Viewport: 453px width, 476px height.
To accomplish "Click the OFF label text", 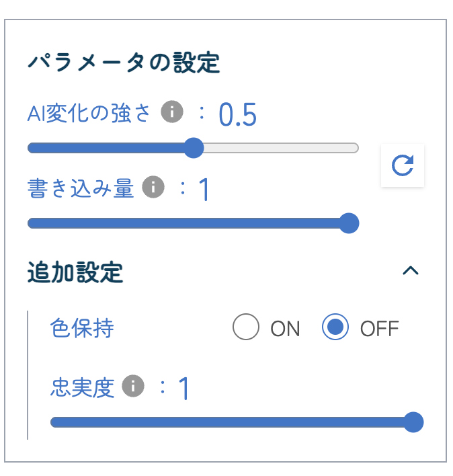I will 379,329.
